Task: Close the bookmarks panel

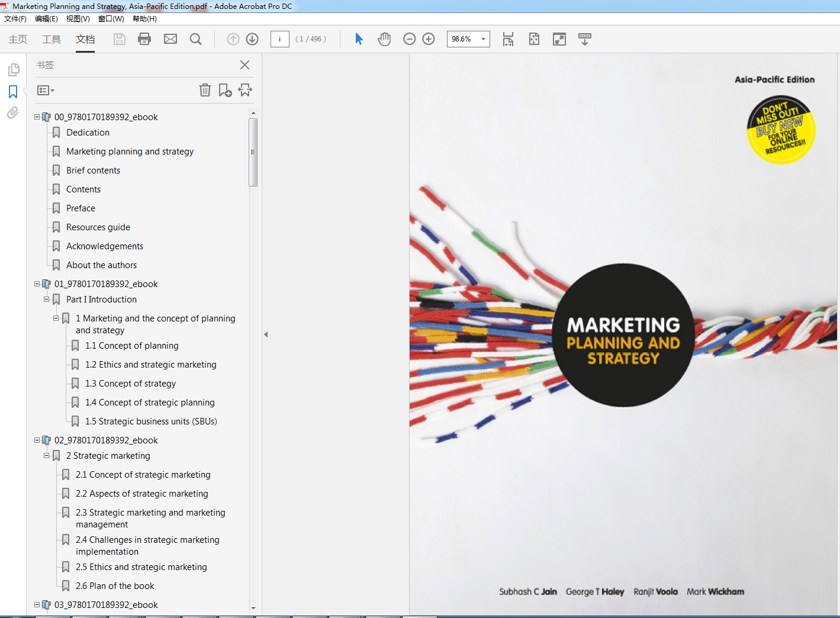Action: pos(244,65)
